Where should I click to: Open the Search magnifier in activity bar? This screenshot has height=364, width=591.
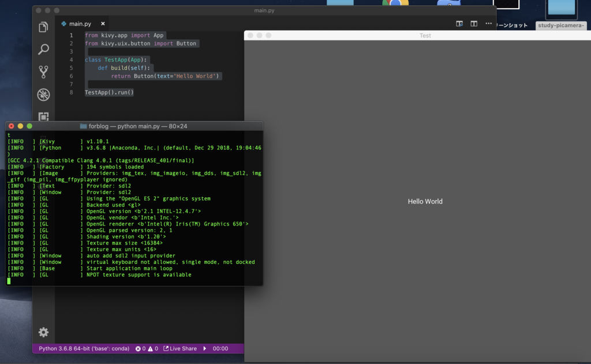[x=43, y=49]
